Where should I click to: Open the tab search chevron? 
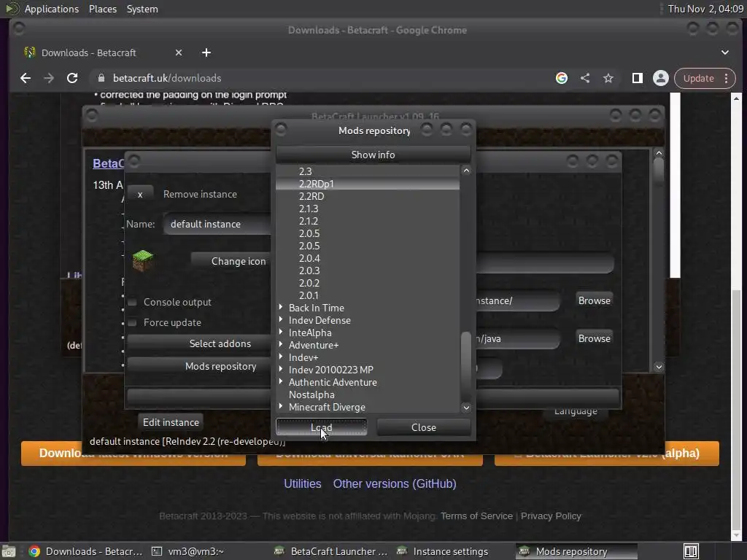[x=724, y=52]
